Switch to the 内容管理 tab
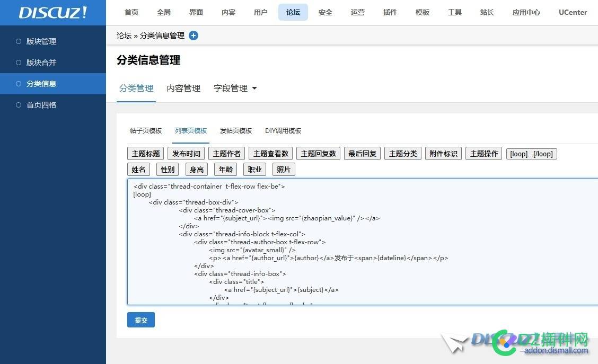Screen dimensions: 598x364 click(x=183, y=88)
